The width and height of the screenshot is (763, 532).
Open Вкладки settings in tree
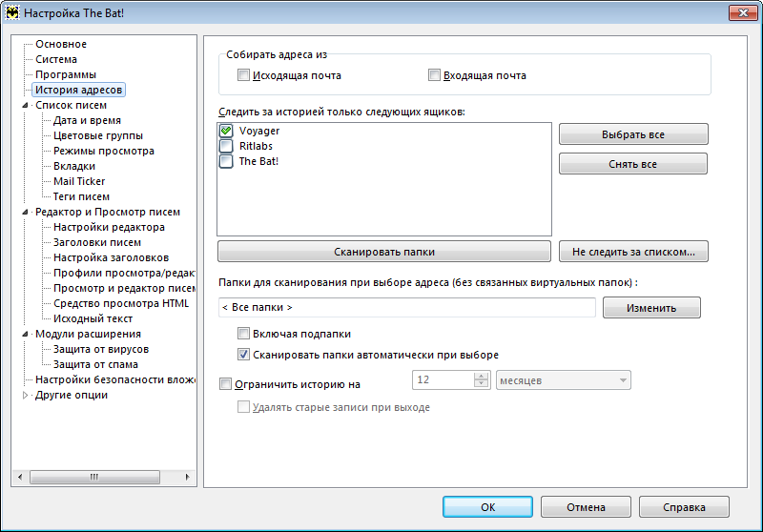(x=74, y=166)
